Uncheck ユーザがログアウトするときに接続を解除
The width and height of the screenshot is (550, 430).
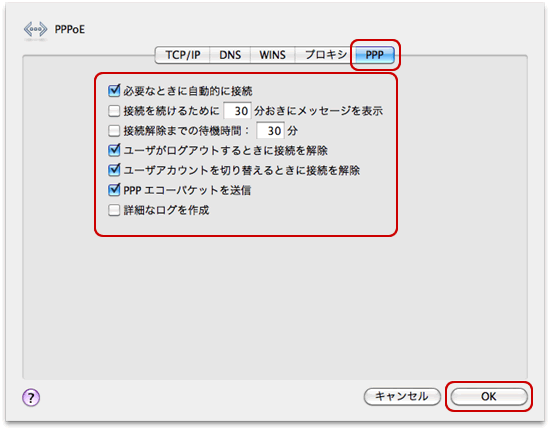click(114, 150)
